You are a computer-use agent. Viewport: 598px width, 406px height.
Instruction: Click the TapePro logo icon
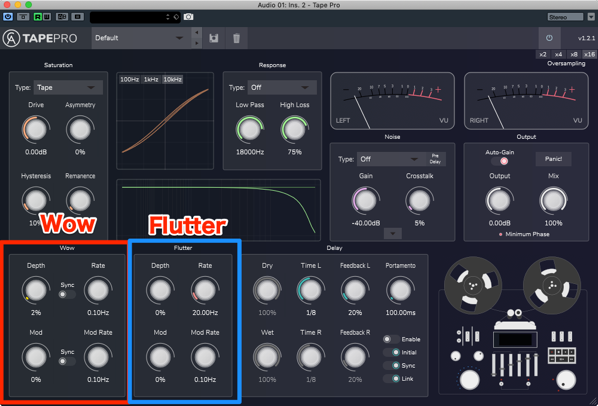(x=11, y=38)
